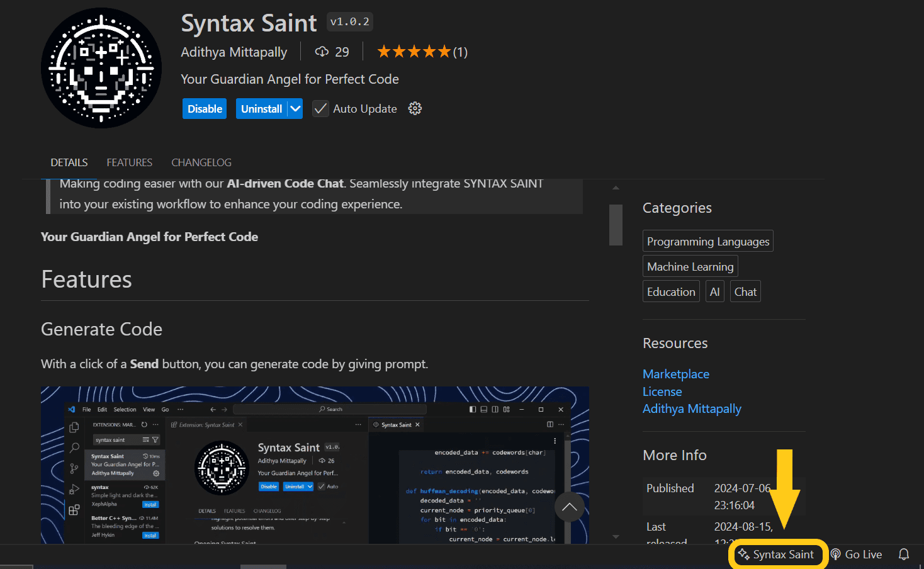The image size is (924, 569).
Task: Open the License resource link
Action: (x=662, y=392)
